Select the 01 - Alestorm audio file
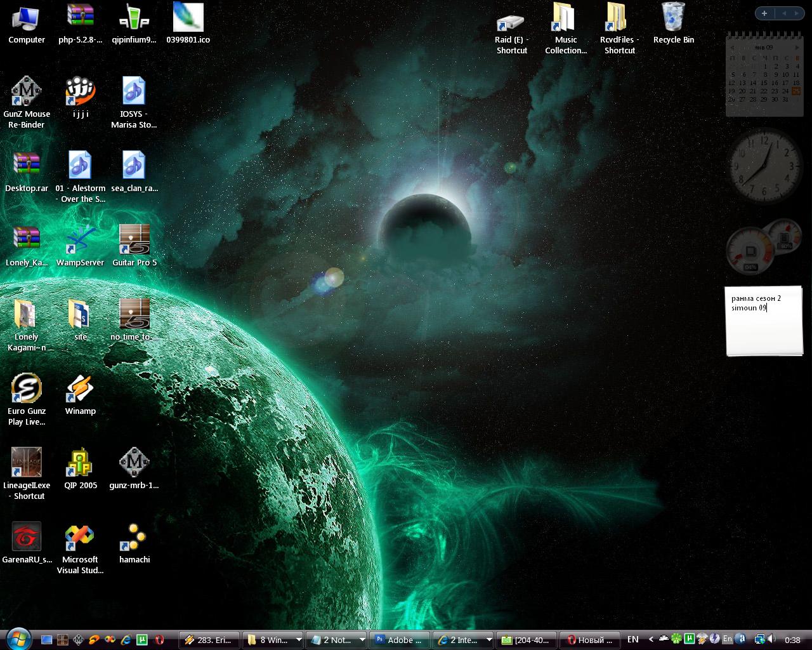 click(x=81, y=177)
